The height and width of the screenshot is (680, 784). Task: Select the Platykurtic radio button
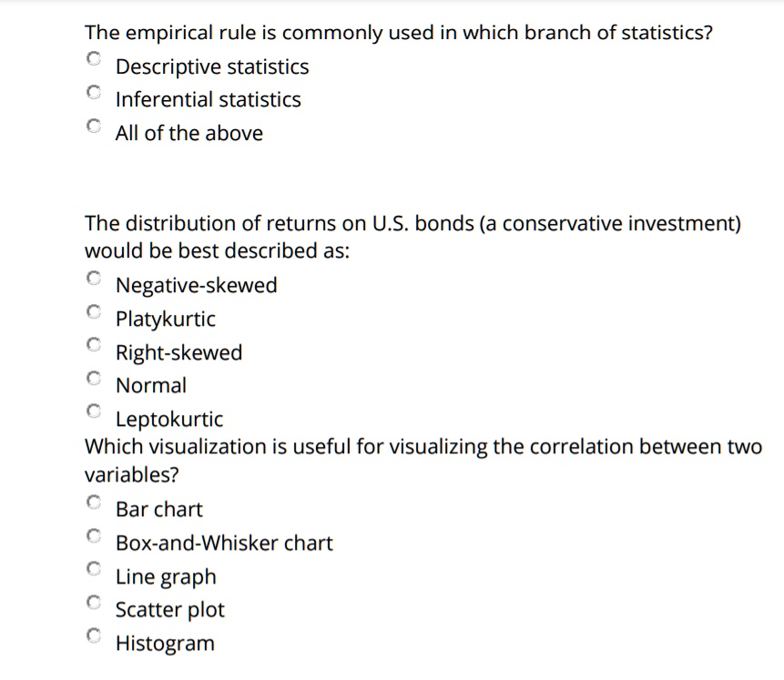94,312
